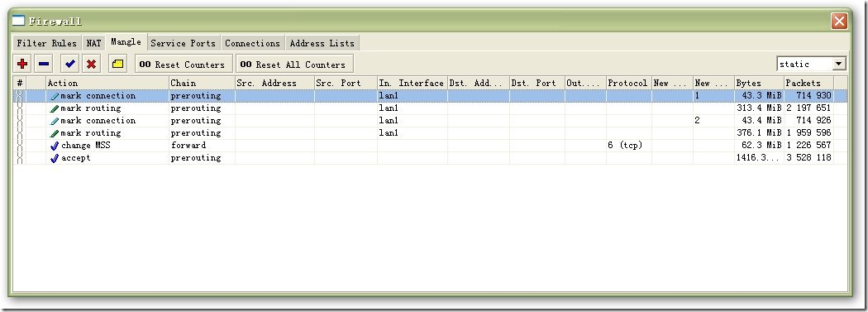Switch to the NAT tab
This screenshot has height=312, width=868.
pos(93,43)
